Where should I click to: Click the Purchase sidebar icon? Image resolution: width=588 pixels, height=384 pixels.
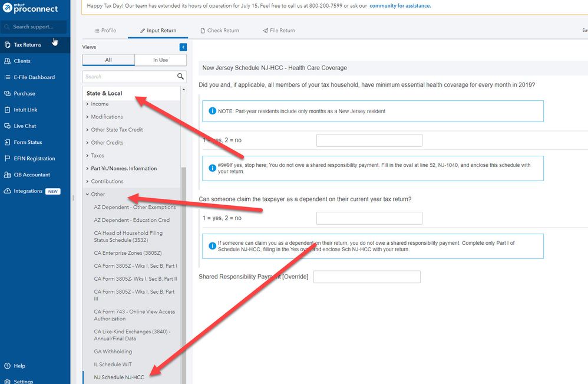click(7, 93)
